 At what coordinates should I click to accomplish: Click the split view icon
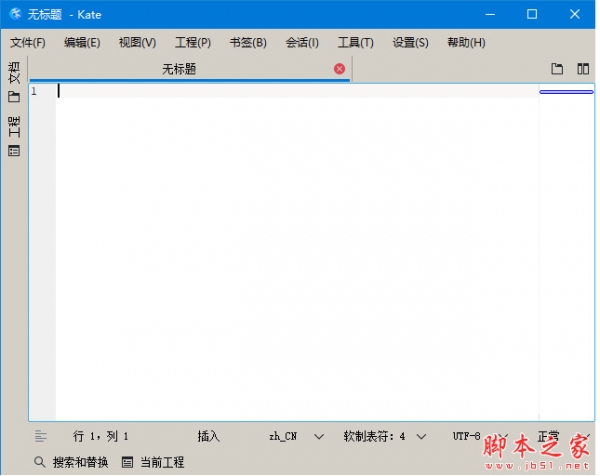click(x=582, y=69)
